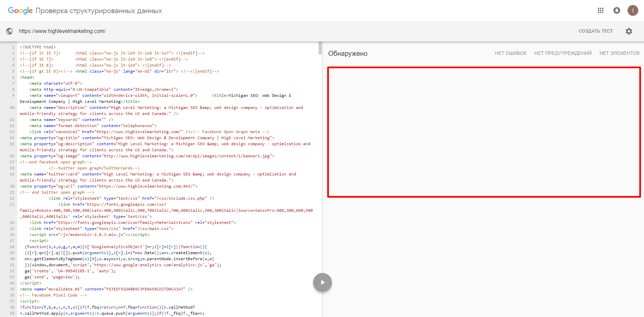This screenshot has width=644, height=317.
Task: Click the DOCTYPE html code line
Action: point(38,47)
